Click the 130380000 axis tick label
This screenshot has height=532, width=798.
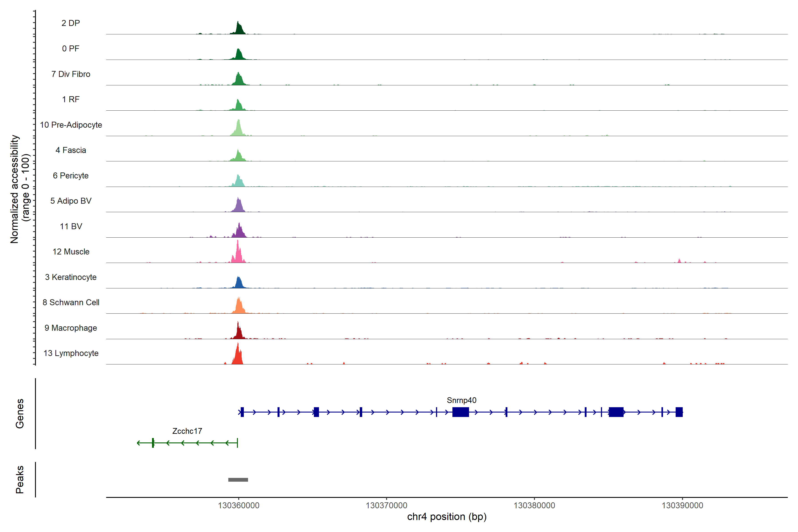pos(534,505)
